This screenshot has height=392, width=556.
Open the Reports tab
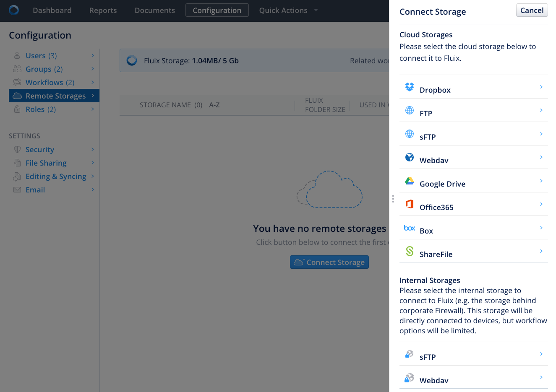[103, 10]
